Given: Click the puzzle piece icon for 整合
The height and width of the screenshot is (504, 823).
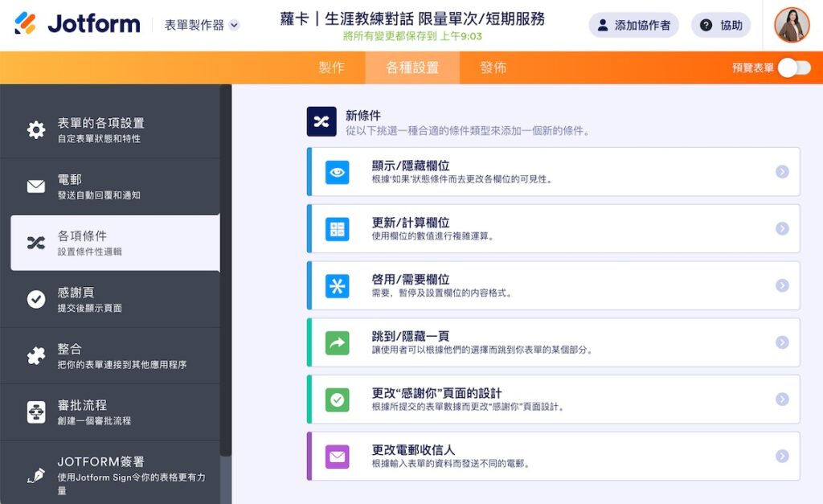Looking at the screenshot, I should [36, 356].
